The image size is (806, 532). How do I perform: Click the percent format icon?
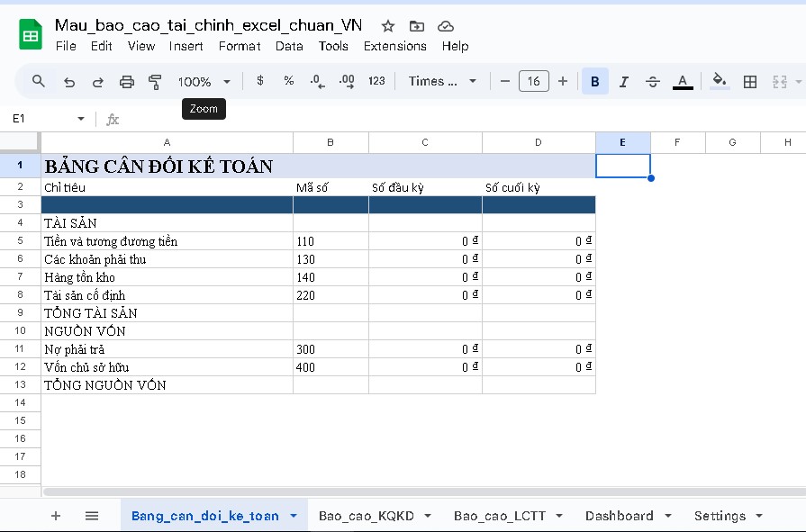[288, 81]
